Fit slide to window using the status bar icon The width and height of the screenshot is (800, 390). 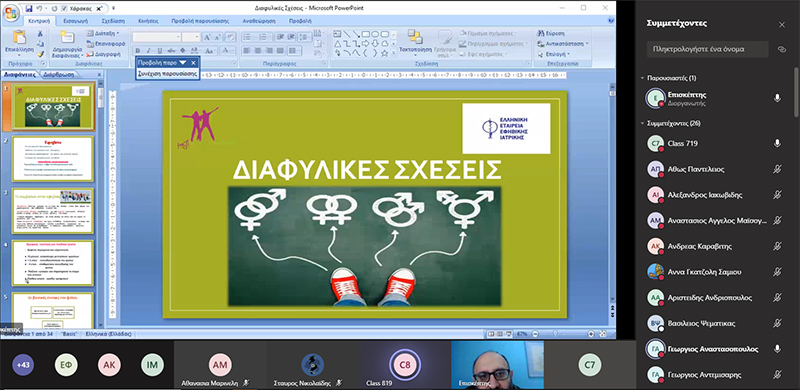click(603, 334)
